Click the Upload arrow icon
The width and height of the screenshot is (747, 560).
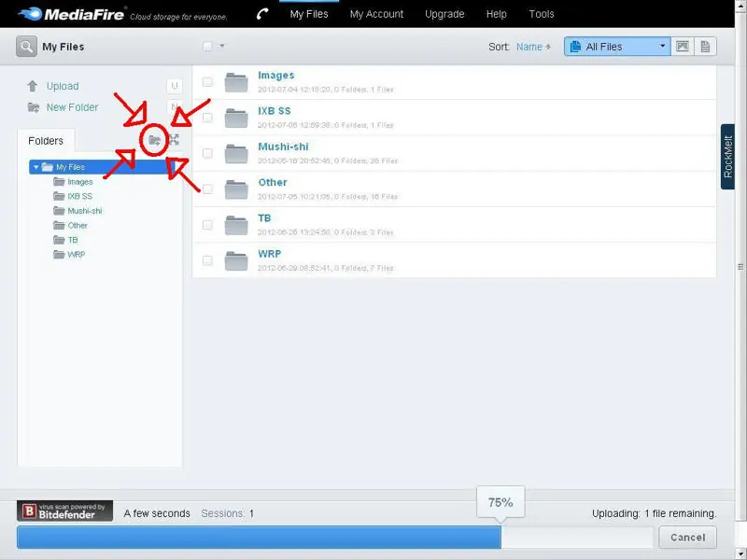coord(33,86)
